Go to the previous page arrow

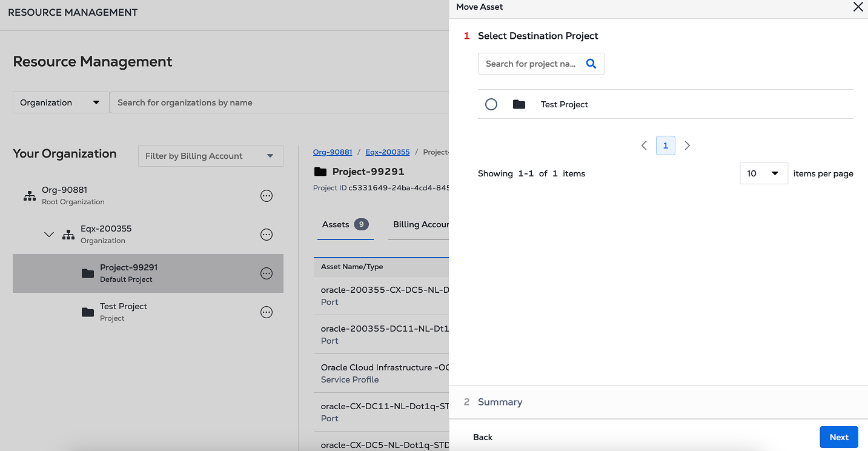[644, 145]
